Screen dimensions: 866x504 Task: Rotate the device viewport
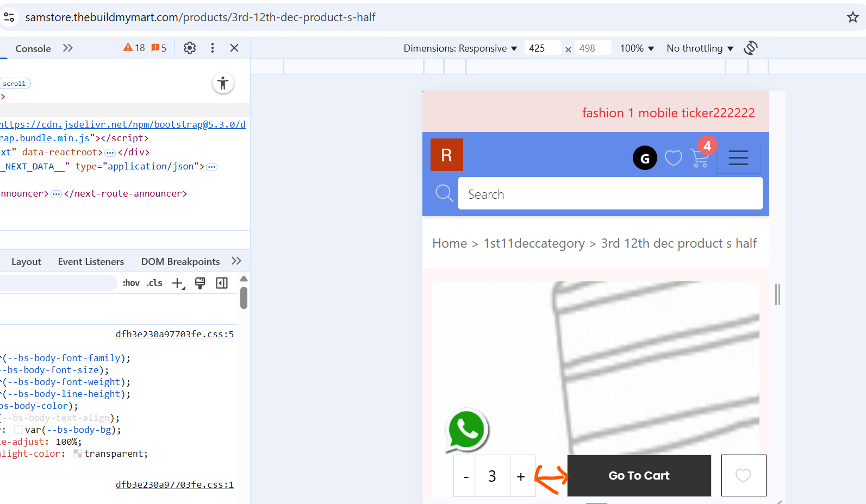(751, 48)
